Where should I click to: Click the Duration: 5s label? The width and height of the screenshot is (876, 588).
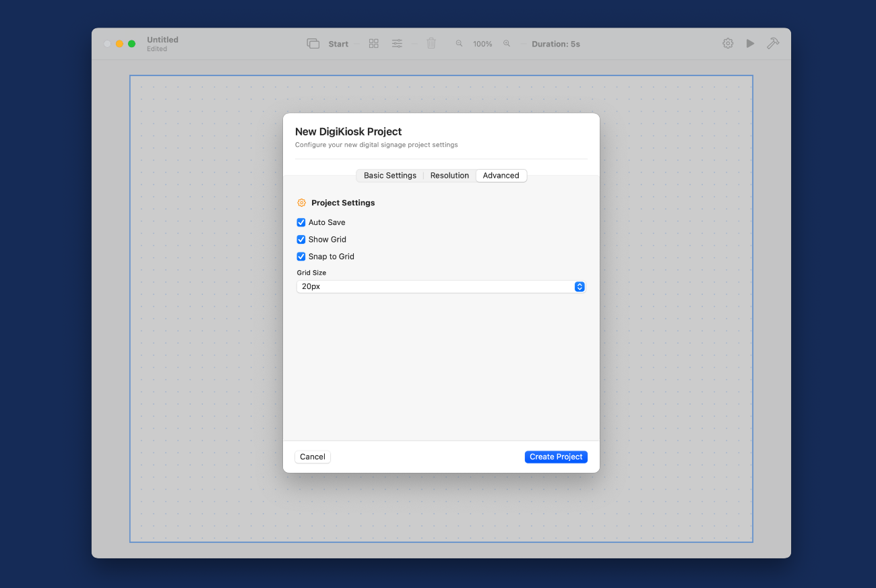(556, 44)
